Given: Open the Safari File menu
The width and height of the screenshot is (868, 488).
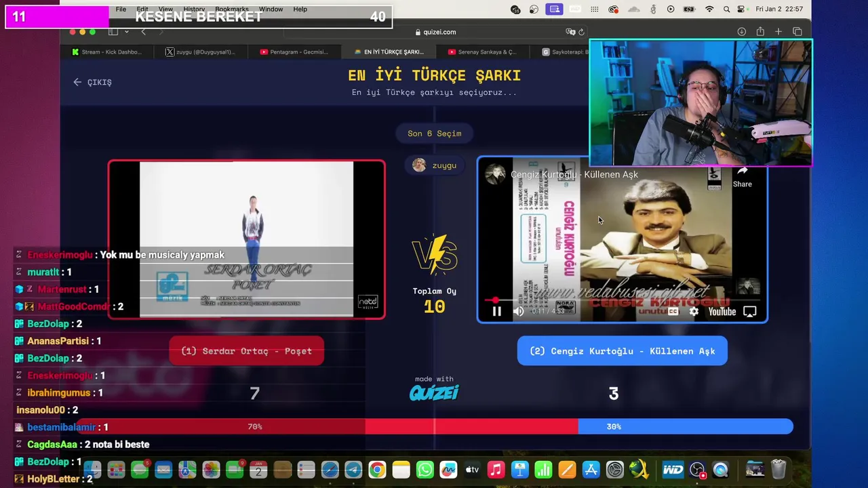Looking at the screenshot, I should pyautogui.click(x=121, y=9).
